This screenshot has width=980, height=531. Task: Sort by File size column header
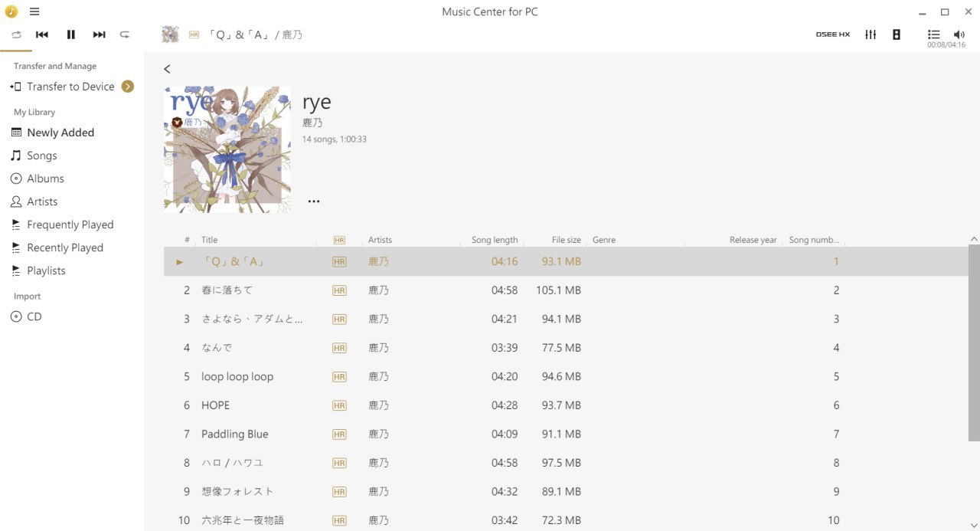click(567, 240)
